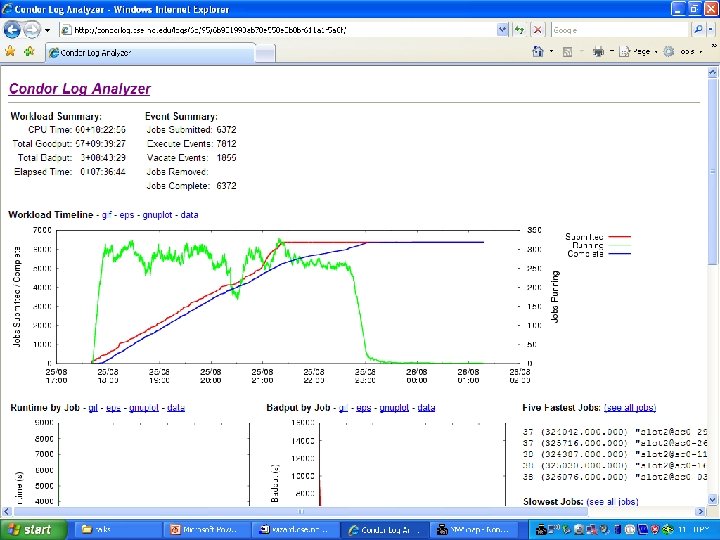The width and height of the screenshot is (720, 540).
Task: Expand the address bar history dropdown
Action: point(502,30)
